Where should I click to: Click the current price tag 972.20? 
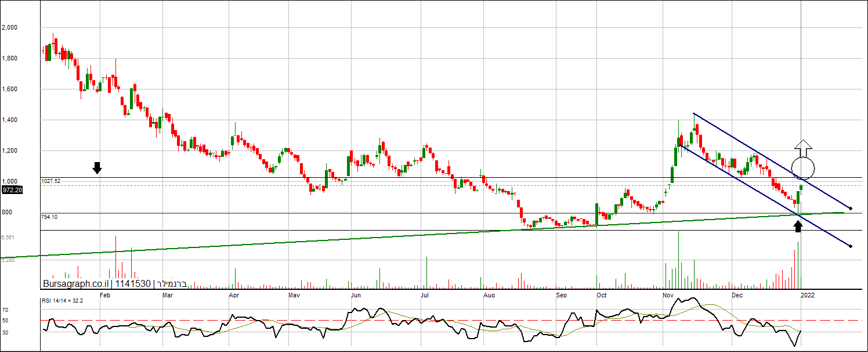point(12,190)
